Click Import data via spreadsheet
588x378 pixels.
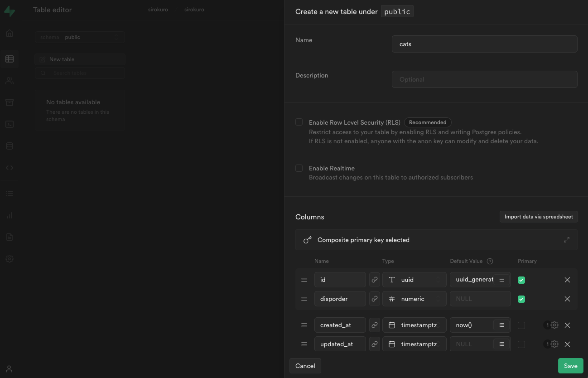pos(539,217)
